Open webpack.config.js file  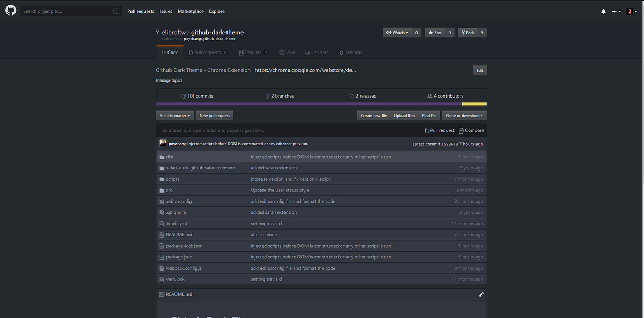184,268
